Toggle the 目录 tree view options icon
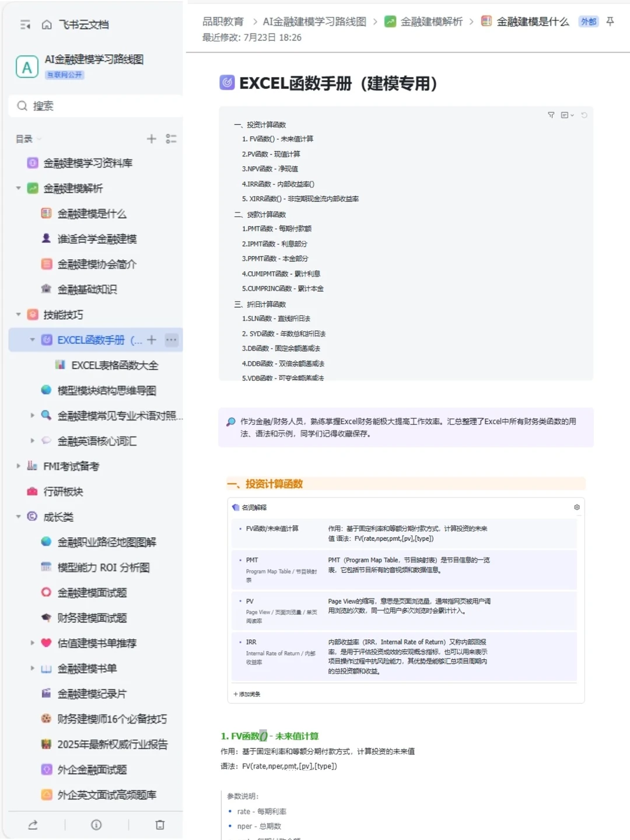The width and height of the screenshot is (630, 840). point(171,139)
